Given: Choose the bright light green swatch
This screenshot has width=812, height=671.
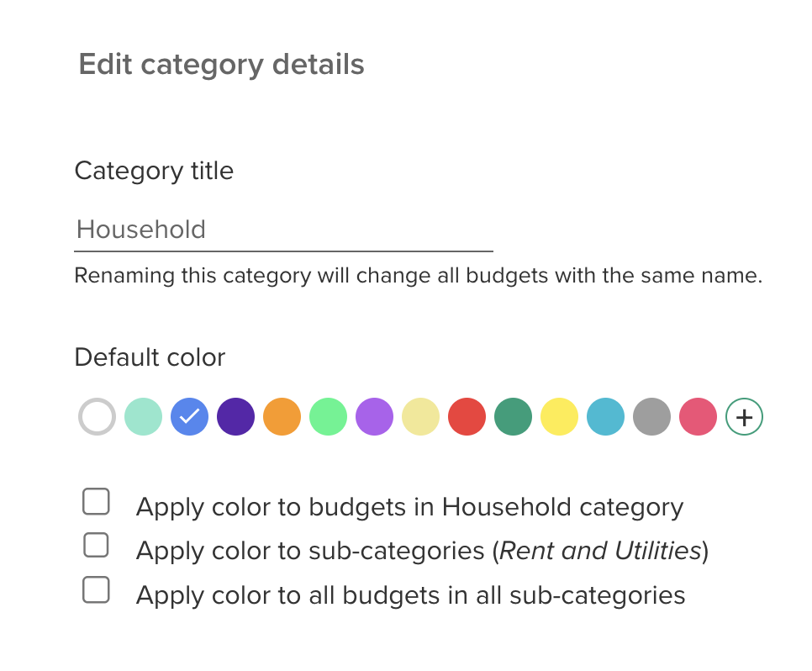Looking at the screenshot, I should 328,417.
